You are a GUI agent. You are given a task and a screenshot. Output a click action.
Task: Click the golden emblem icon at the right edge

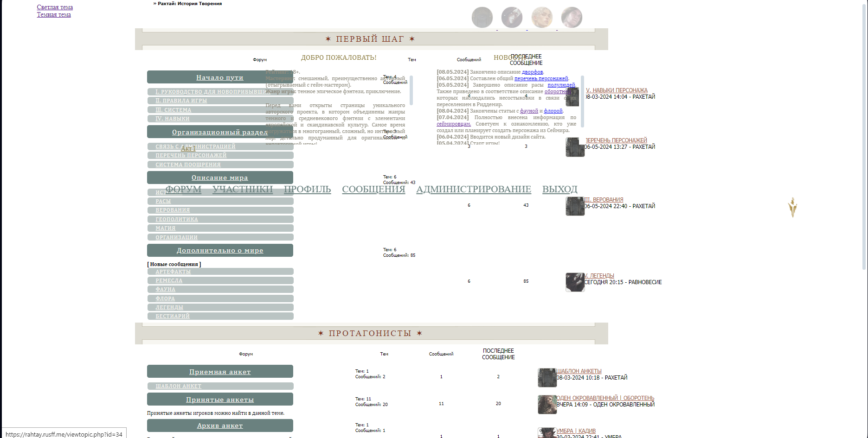793,207
